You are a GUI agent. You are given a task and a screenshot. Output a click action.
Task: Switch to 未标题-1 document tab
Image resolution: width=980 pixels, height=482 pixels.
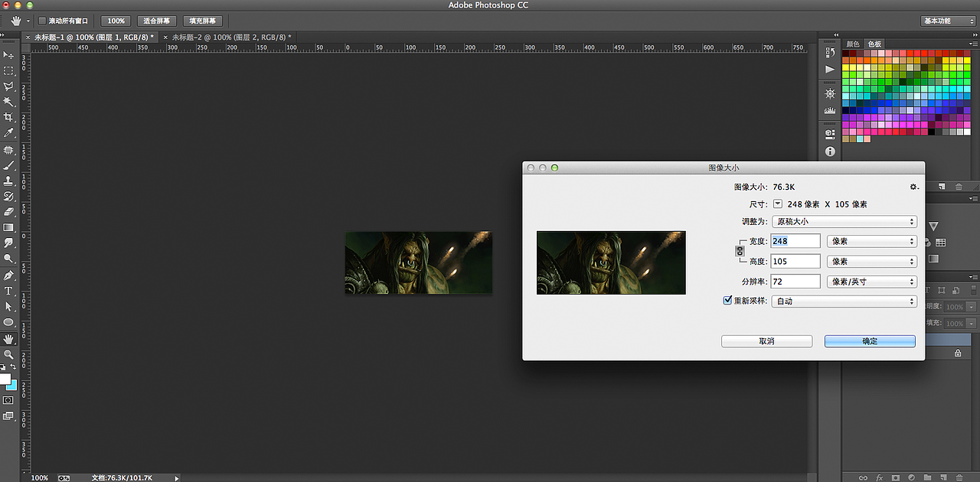93,37
